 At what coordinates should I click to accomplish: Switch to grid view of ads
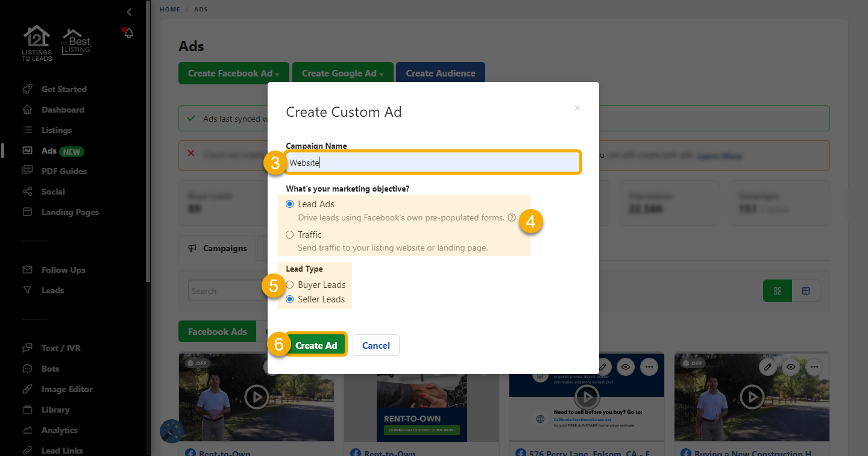777,290
